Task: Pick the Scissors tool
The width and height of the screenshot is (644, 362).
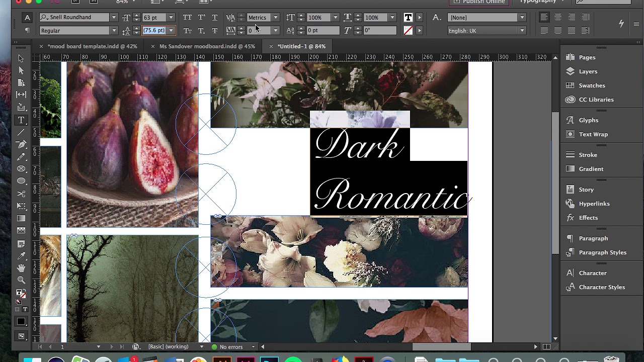Action: [21, 194]
